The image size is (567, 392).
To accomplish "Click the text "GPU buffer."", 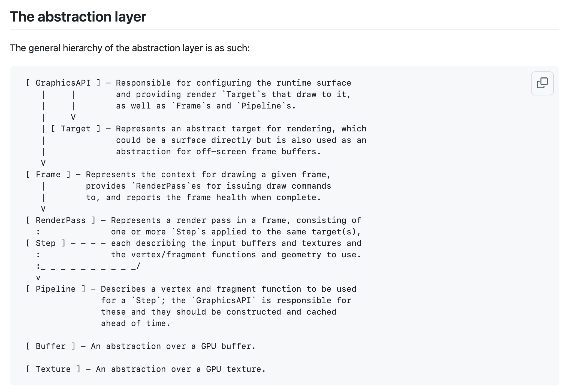I will [228, 346].
